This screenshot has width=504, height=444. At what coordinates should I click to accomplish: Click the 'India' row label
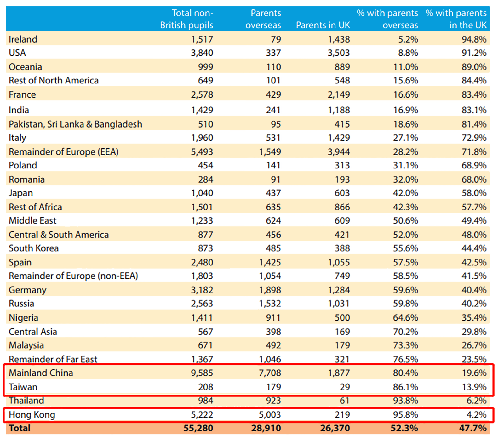coord(19,110)
